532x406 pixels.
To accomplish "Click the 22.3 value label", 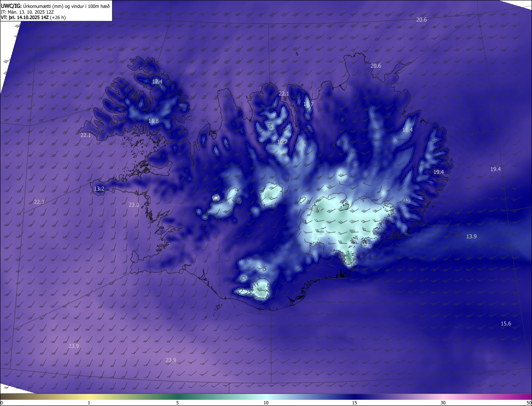I will (39, 202).
